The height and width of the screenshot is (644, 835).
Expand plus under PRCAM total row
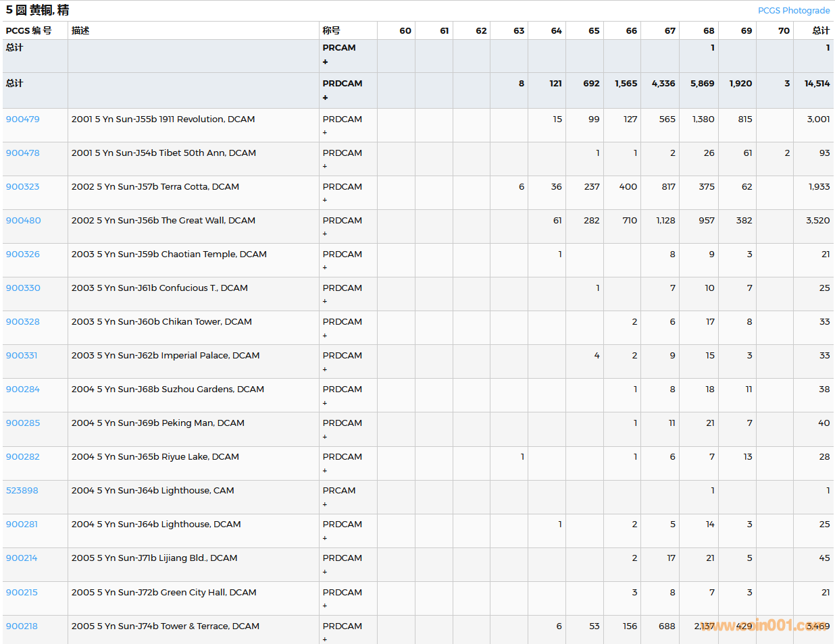[x=325, y=62]
